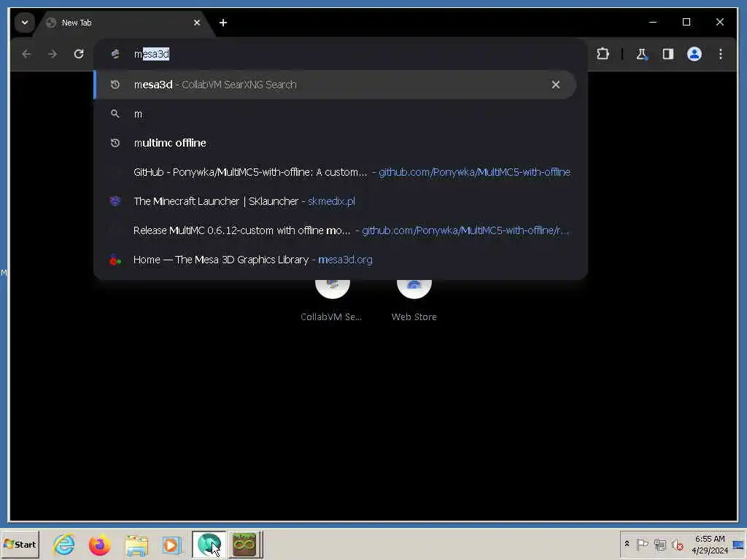
Task: Open the tab search dropdown arrow
Action: coord(24,23)
